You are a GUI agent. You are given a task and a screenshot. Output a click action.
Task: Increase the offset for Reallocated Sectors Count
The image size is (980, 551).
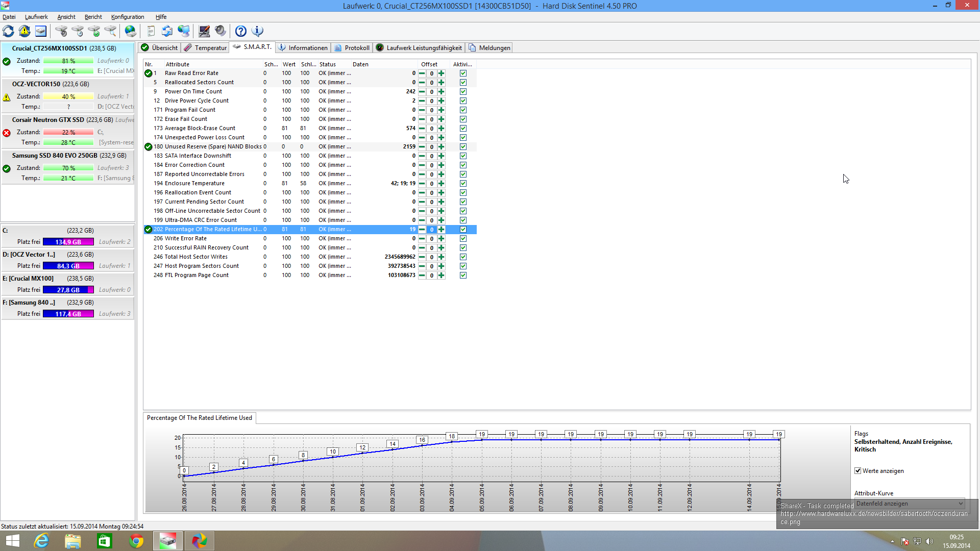pos(441,83)
